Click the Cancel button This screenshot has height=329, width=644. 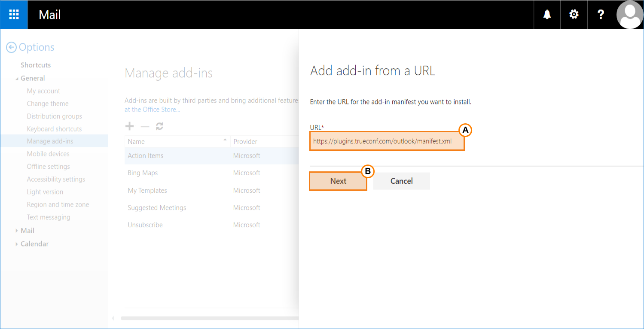pos(401,181)
